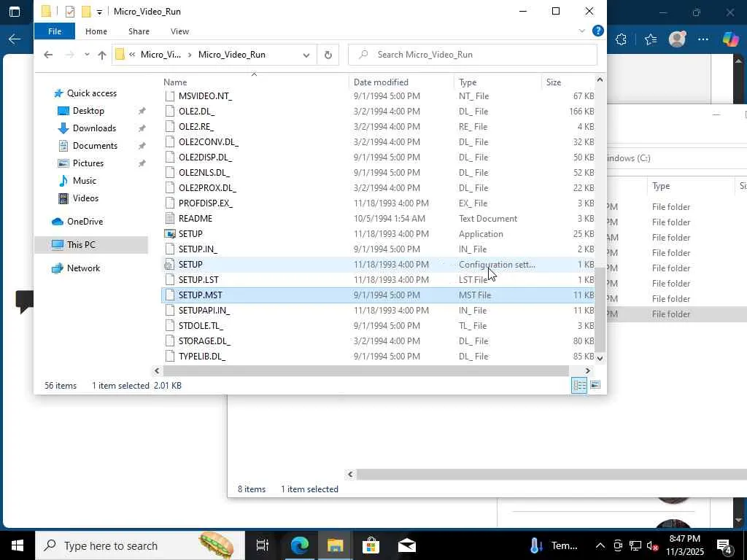Select the STORAGE.DL_ file

pos(204,341)
